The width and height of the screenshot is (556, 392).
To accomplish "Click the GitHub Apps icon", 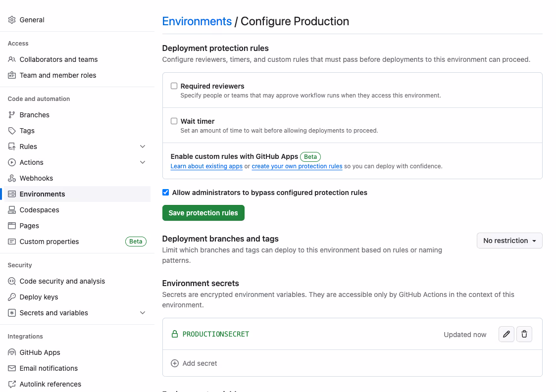I will pos(12,352).
